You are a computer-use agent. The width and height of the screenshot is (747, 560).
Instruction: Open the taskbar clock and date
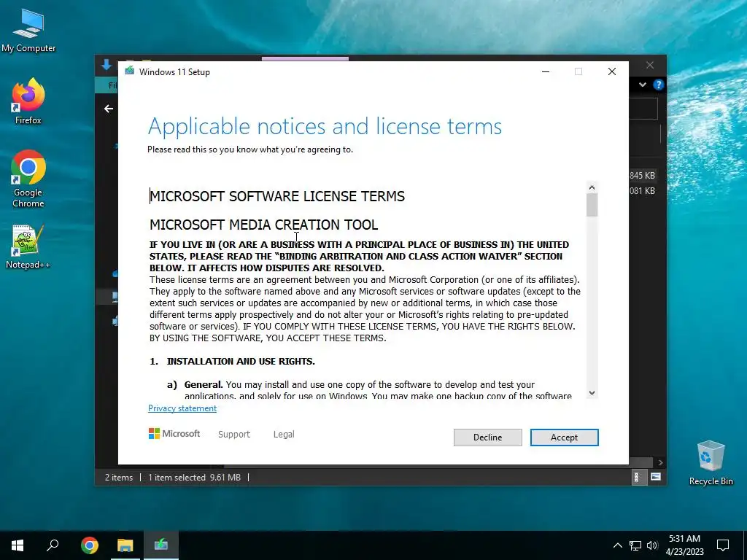coord(684,545)
